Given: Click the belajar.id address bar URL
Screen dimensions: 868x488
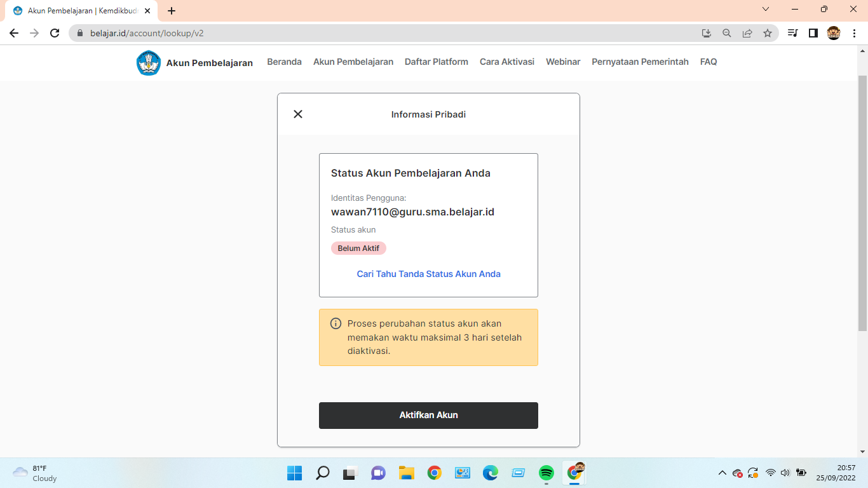Looking at the screenshot, I should 147,33.
